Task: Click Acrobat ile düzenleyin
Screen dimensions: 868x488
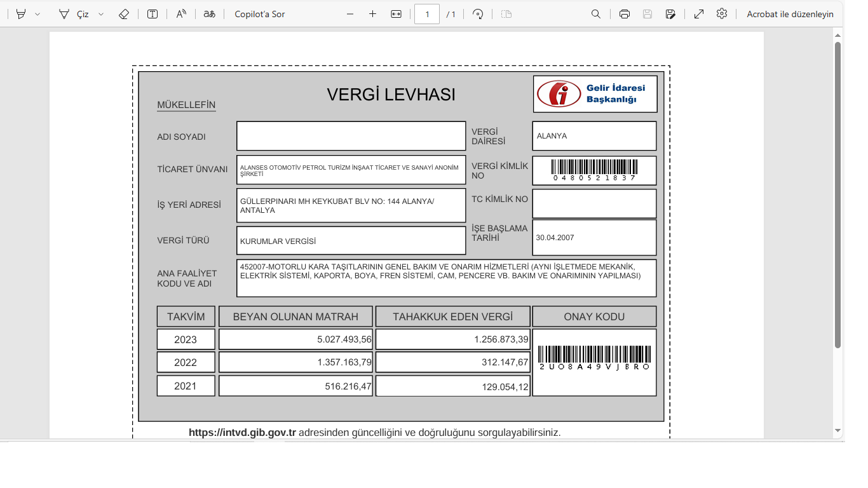Action: [790, 14]
